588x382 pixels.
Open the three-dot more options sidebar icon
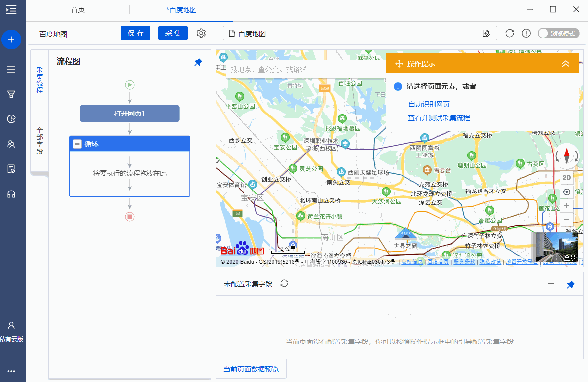click(x=11, y=371)
